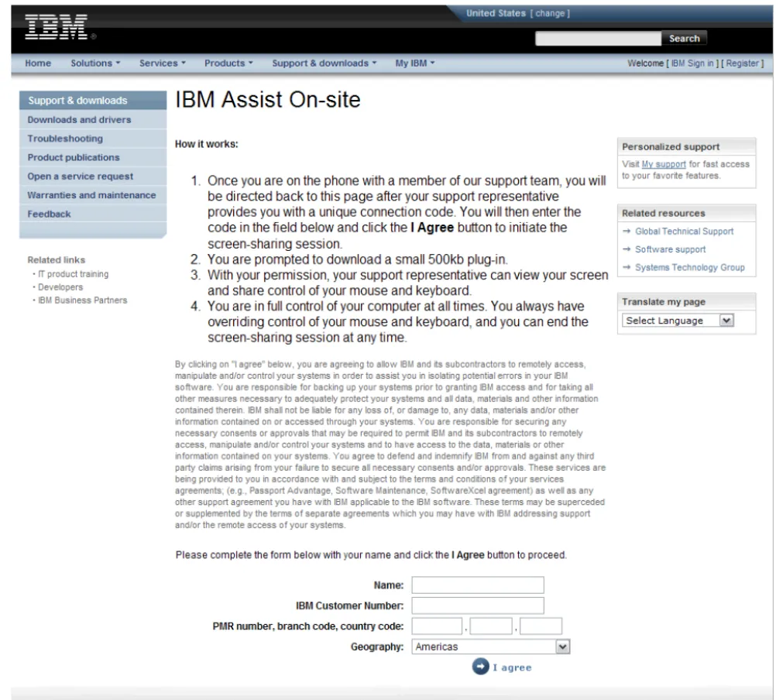The width and height of the screenshot is (776, 700).
Task: Expand the My IBM menu
Action: 415,63
